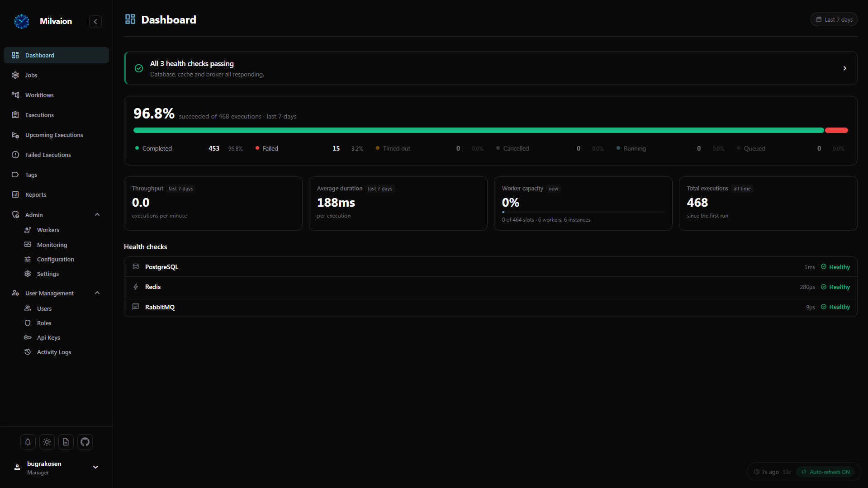Click the Reports chart icon

[x=15, y=194]
